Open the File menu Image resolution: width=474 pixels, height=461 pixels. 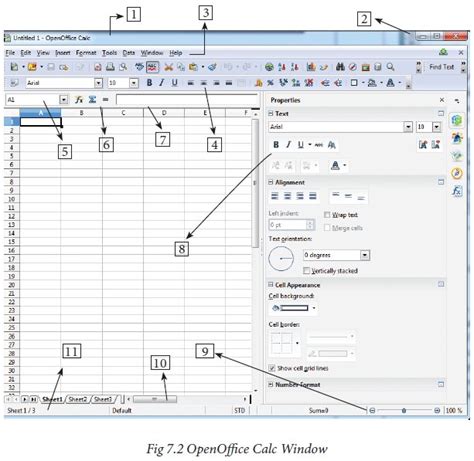pyautogui.click(x=10, y=53)
